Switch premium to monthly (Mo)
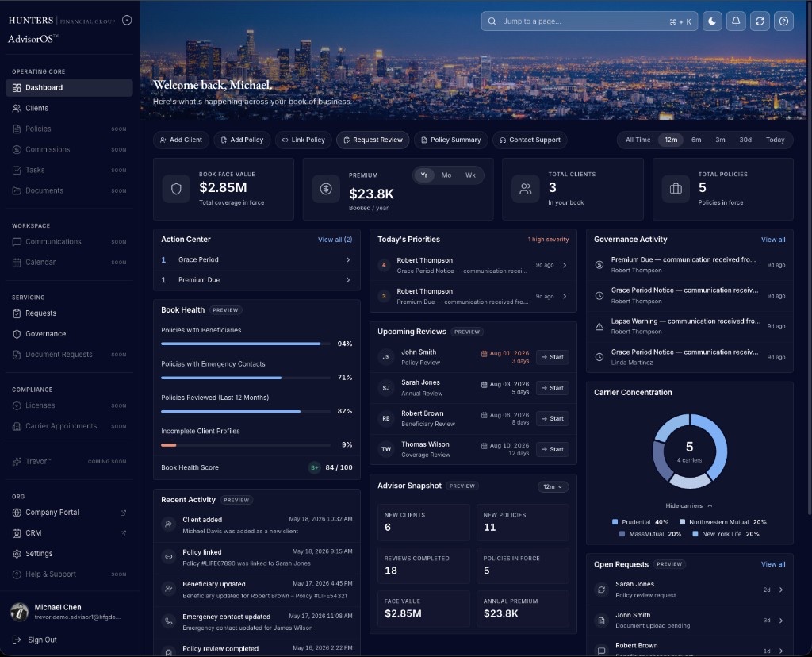Viewport: 812px width, 657px height. [x=446, y=175]
